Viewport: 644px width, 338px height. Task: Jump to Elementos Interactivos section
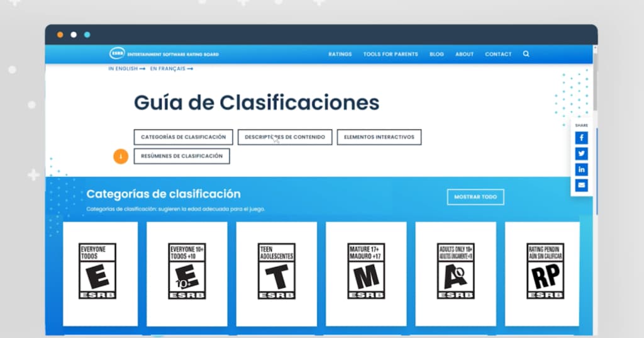coord(379,137)
